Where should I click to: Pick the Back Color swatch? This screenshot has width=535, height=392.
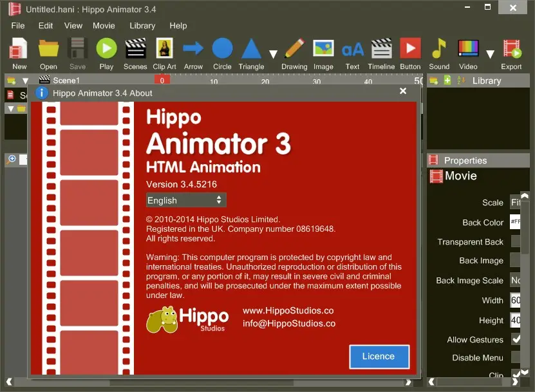point(515,222)
